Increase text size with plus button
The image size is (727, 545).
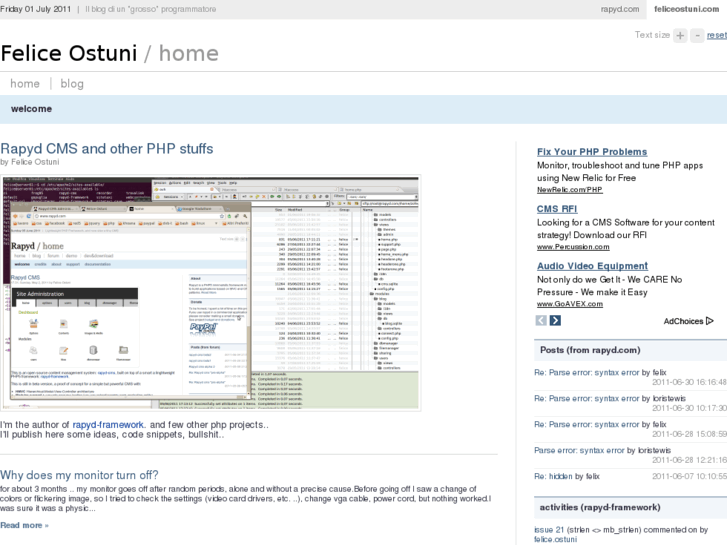[x=680, y=36]
